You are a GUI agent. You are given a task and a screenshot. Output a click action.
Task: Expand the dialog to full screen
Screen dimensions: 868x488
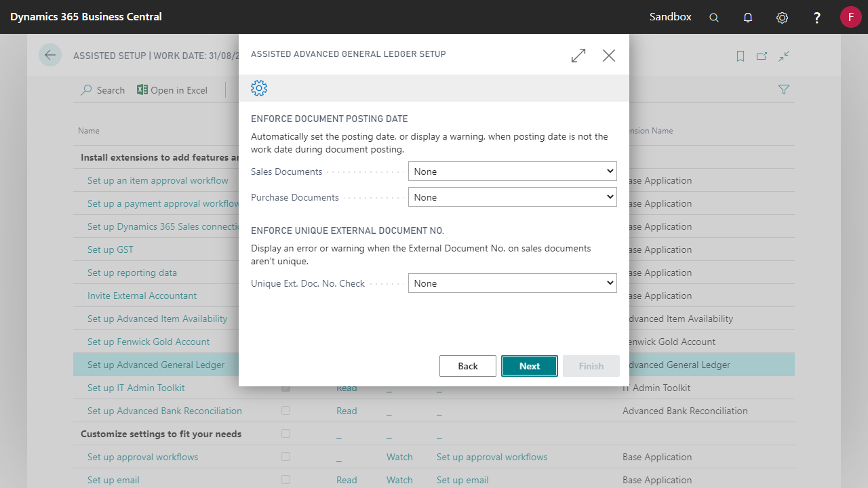pyautogui.click(x=578, y=56)
